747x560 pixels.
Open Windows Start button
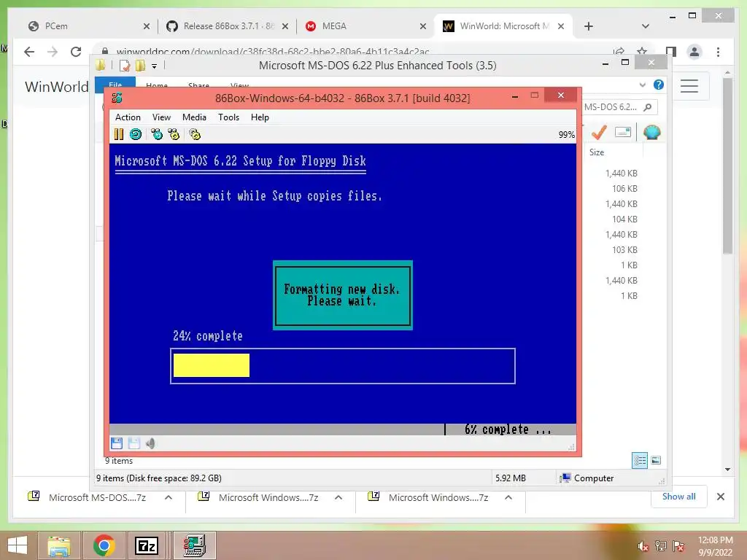click(x=18, y=545)
